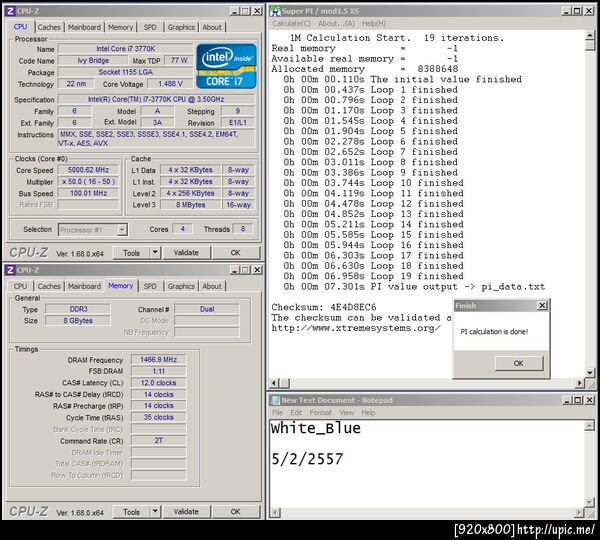This screenshot has width=600, height=540.
Task: Click Notepad vertical scrollbar up arrow
Action: click(590, 425)
